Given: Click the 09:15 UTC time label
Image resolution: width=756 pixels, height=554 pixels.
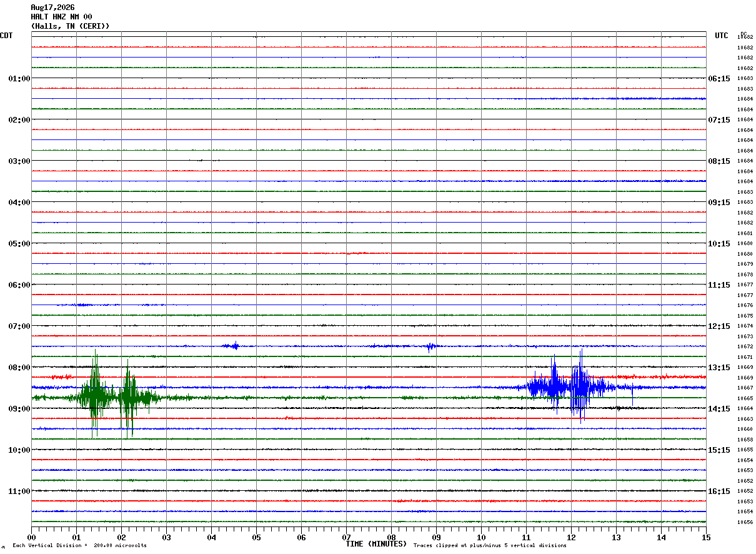Looking at the screenshot, I should click(x=719, y=203).
